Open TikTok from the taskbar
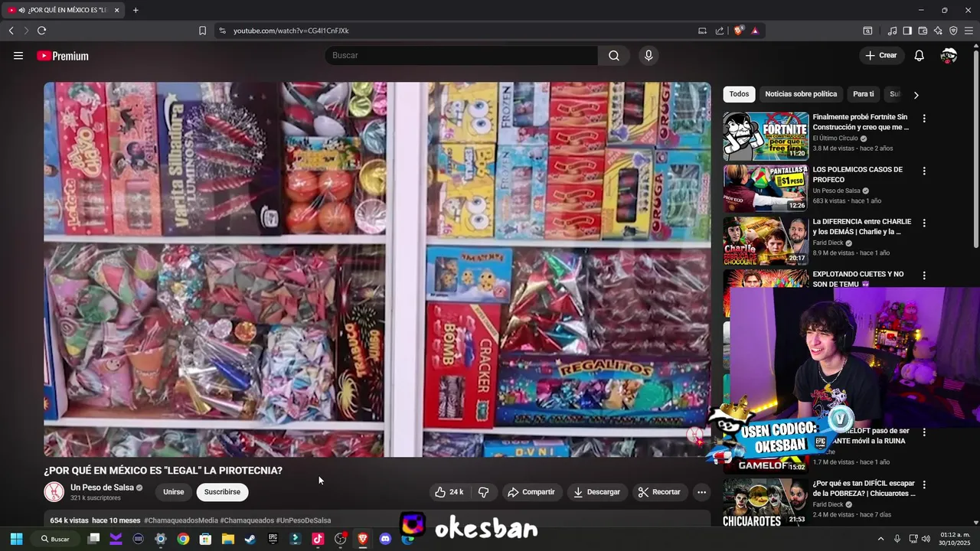 (x=318, y=539)
